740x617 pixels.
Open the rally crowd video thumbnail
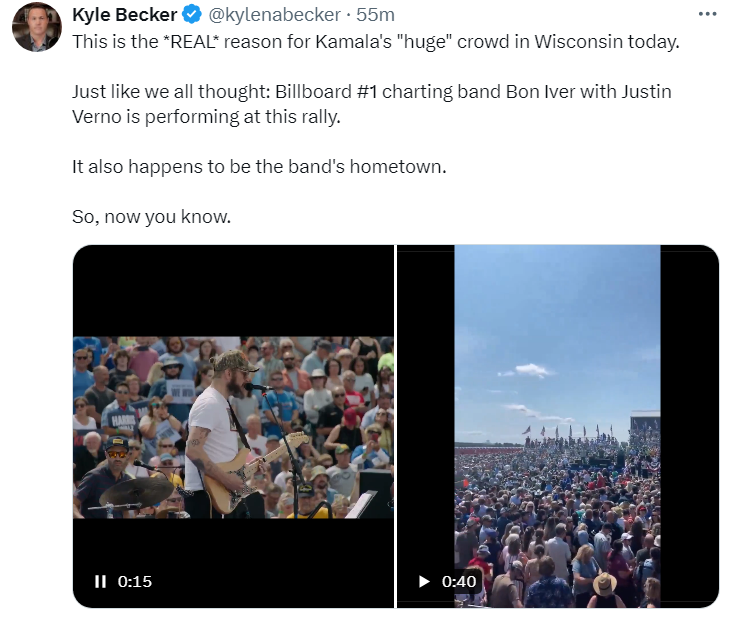point(557,426)
